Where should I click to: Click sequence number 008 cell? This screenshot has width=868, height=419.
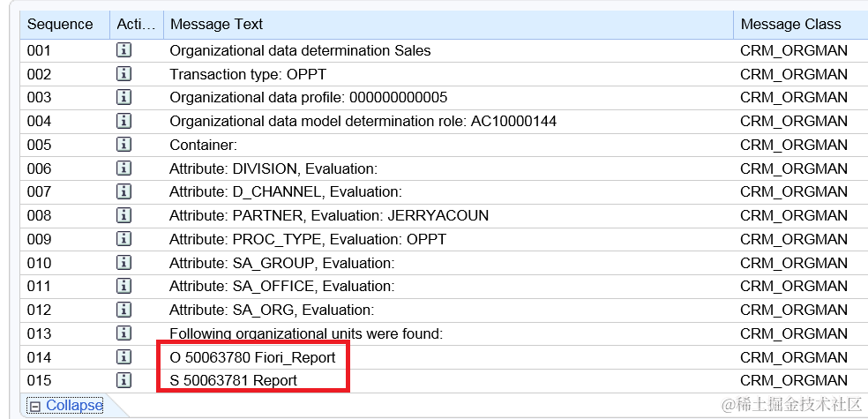click(x=39, y=216)
